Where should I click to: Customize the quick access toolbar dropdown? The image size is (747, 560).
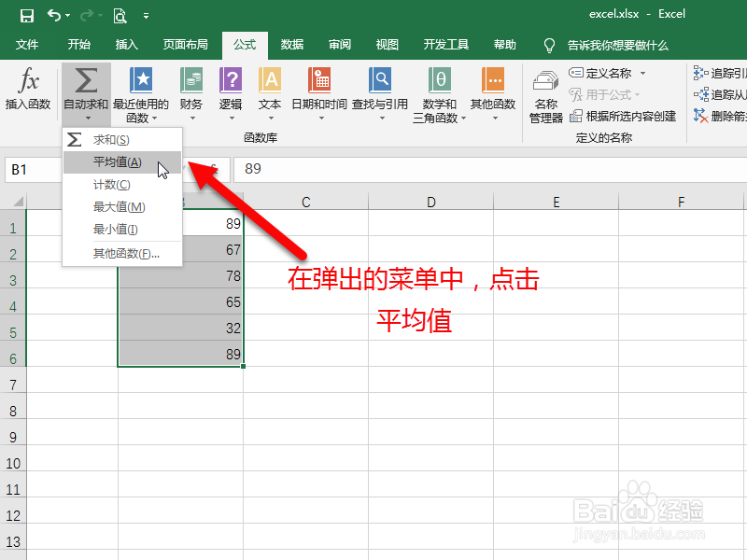point(146,16)
